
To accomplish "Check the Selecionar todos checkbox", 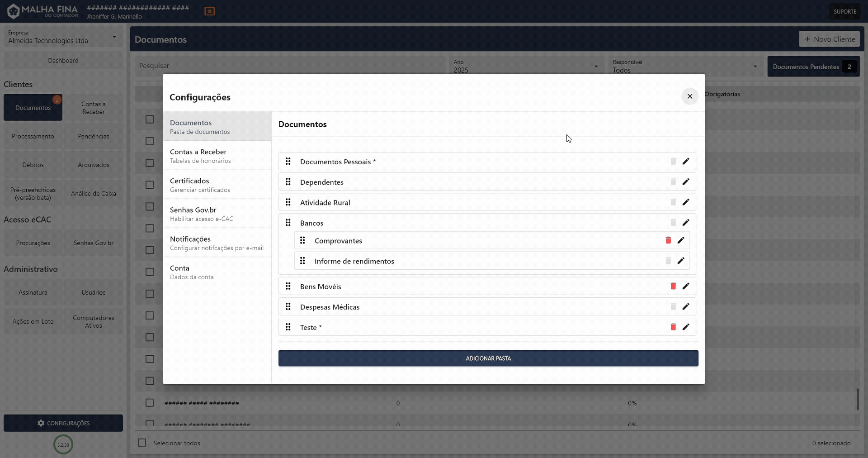I will coord(142,443).
